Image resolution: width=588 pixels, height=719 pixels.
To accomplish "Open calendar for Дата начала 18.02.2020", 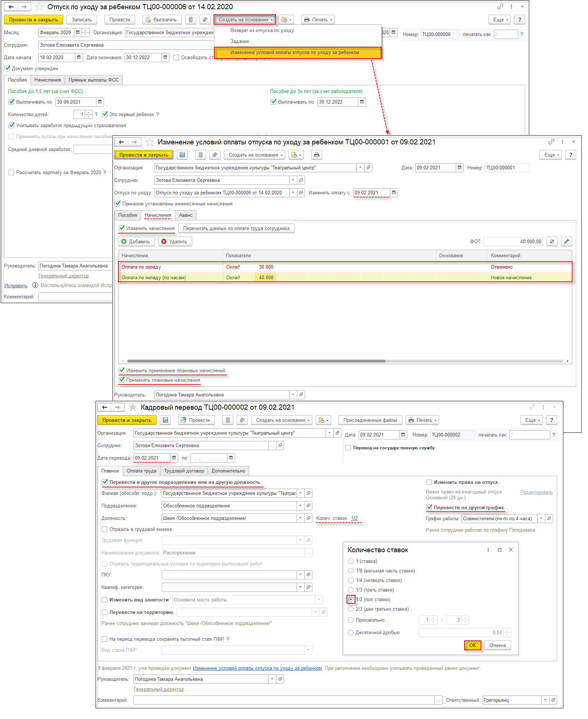I will coord(79,57).
